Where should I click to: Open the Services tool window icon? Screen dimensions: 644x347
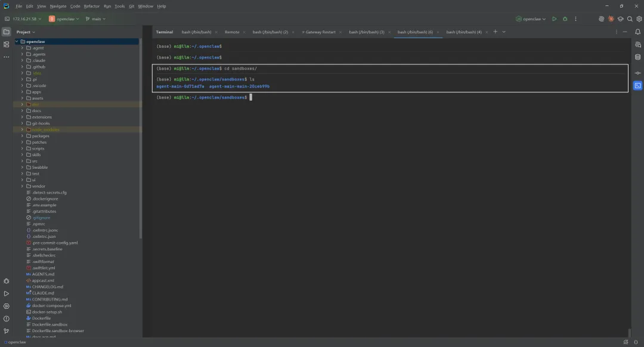click(x=6, y=306)
